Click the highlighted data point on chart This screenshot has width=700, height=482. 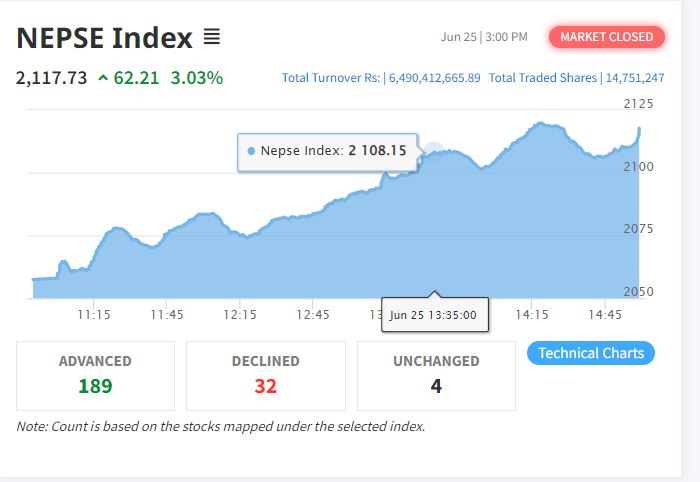pyautogui.click(x=433, y=150)
